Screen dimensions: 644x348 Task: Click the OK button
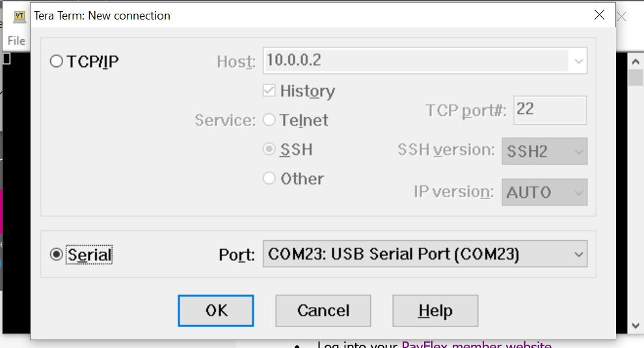216,311
